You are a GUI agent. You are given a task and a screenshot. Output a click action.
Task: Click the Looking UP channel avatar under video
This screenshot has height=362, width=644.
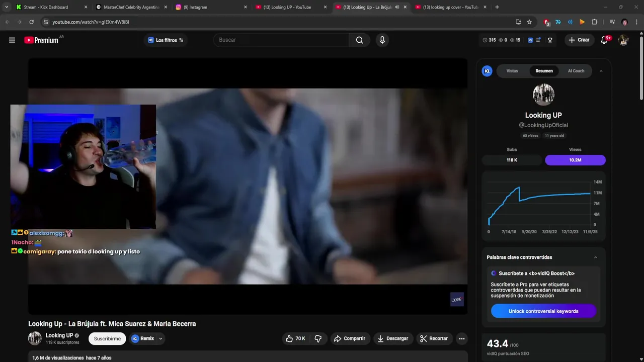(x=35, y=338)
